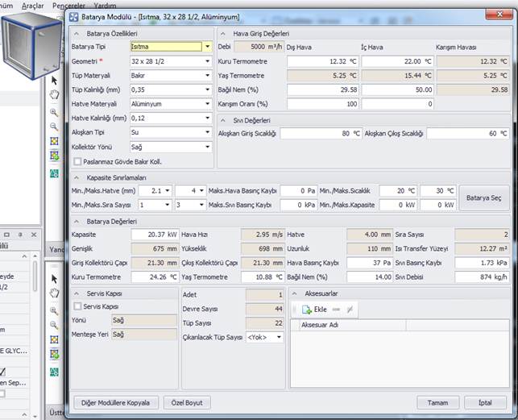Open the Araçlar menu
The width and height of the screenshot is (518, 420).
point(33,5)
